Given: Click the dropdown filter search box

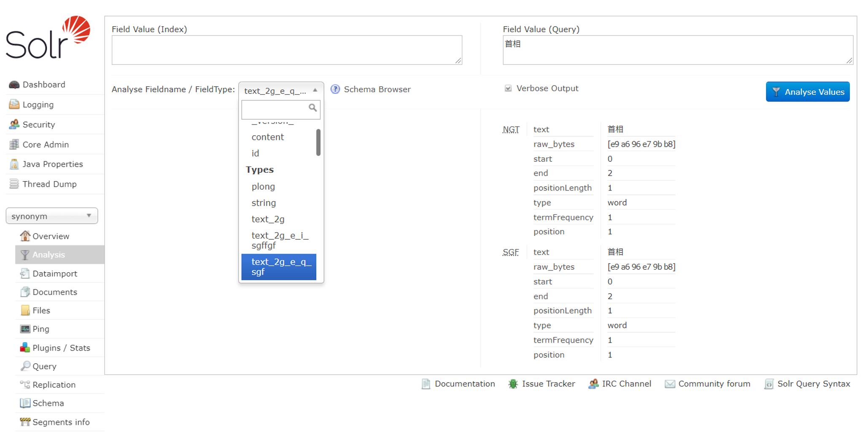Looking at the screenshot, I should tap(280, 110).
